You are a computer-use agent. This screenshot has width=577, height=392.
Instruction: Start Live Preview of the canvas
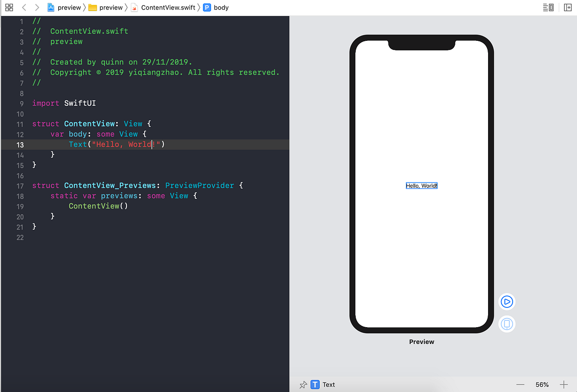(x=507, y=302)
